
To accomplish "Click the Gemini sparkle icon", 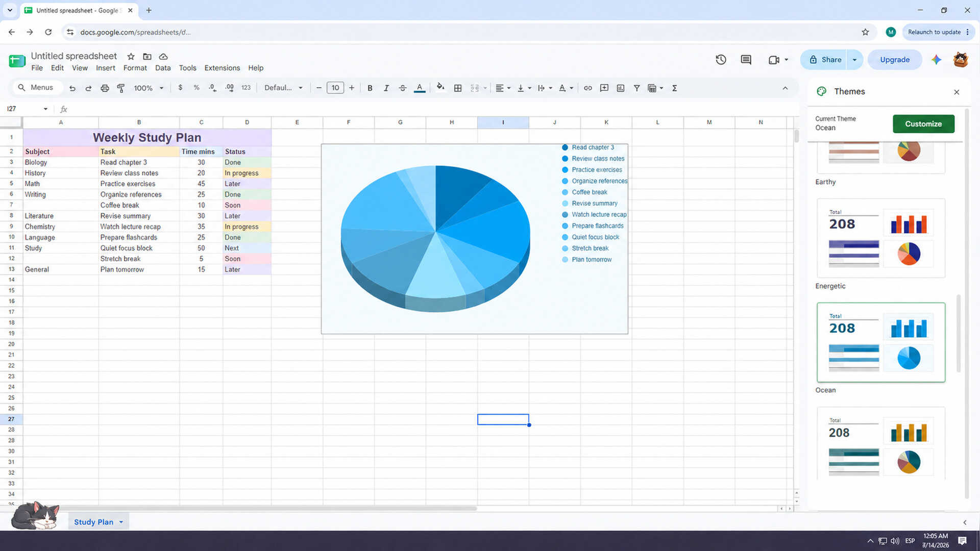I will [936, 60].
